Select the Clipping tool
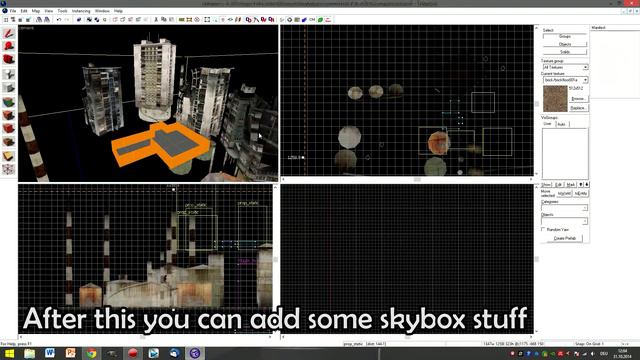 (x=9, y=156)
